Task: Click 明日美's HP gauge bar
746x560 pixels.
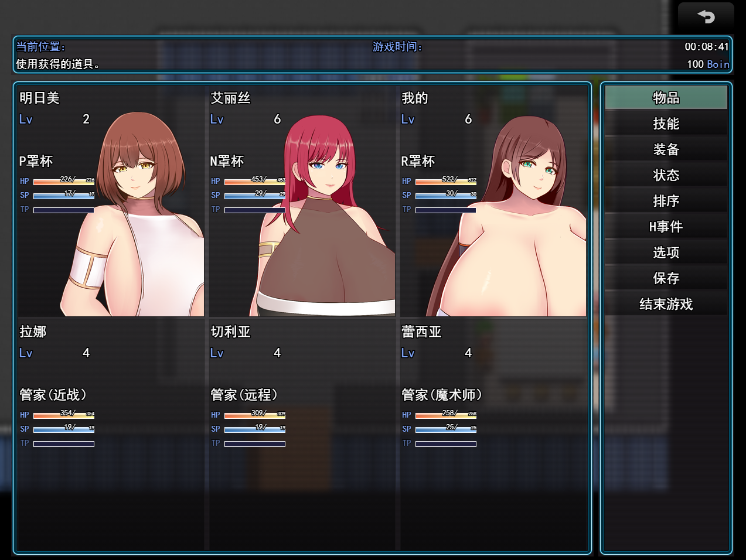Action: pyautogui.click(x=64, y=182)
